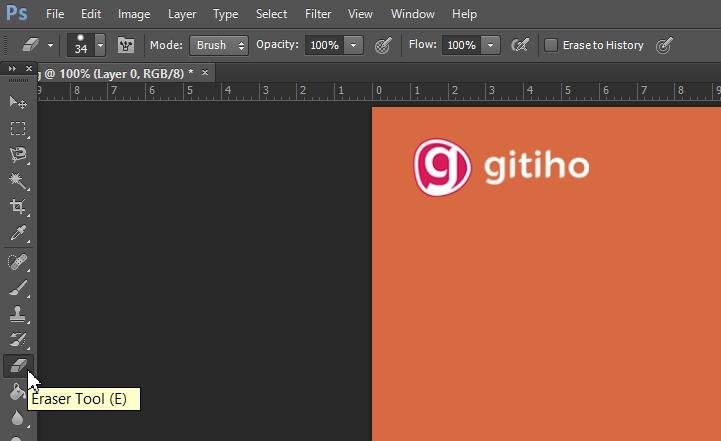Screen dimensions: 721x441
Task: Select the Magic Wand tool
Action: [x=18, y=181]
